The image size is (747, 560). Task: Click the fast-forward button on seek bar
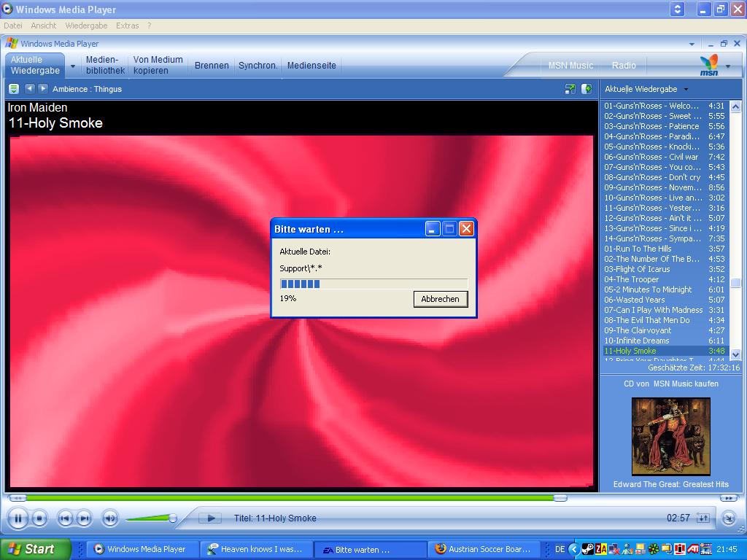pyautogui.click(x=729, y=498)
